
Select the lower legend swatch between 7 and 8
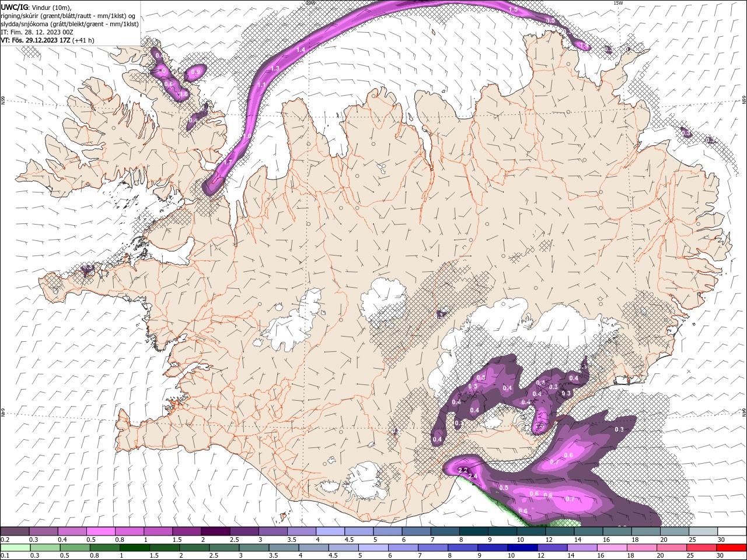coord(432,548)
